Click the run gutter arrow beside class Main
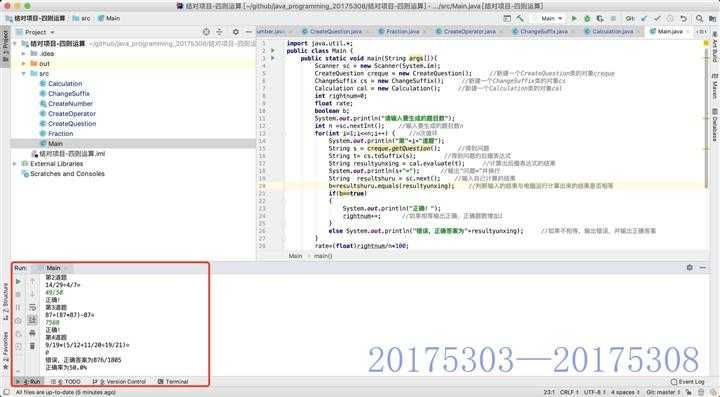 273,51
